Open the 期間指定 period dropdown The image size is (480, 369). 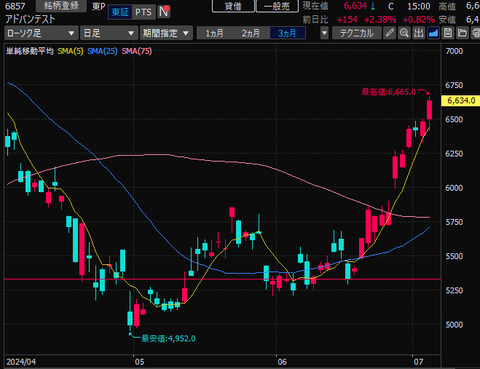click(166, 33)
